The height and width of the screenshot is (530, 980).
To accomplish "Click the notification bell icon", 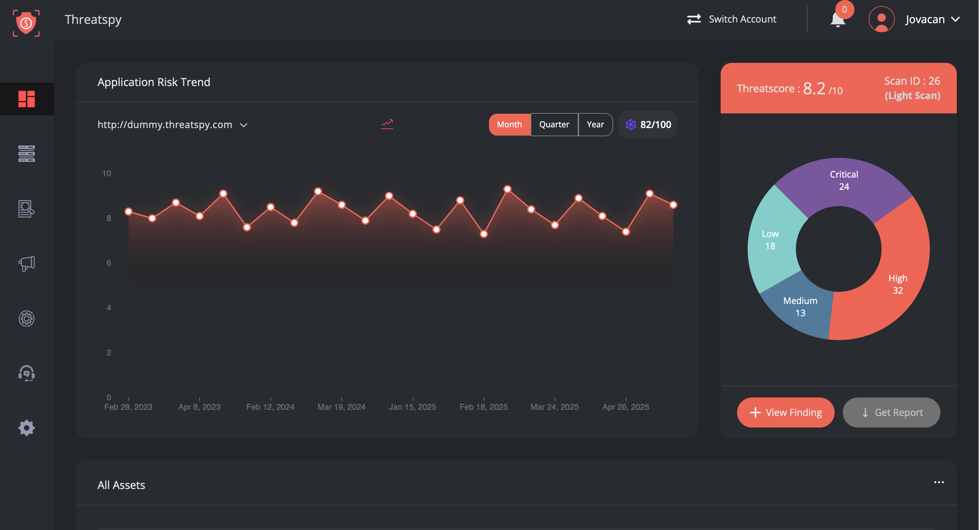I will click(838, 20).
